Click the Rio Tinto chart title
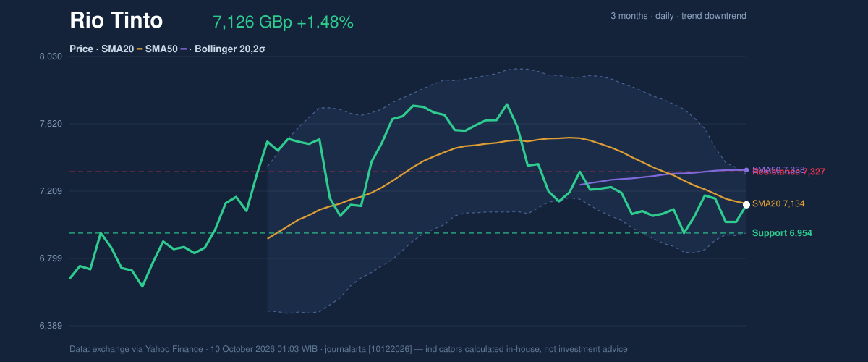The image size is (868, 362). [116, 21]
